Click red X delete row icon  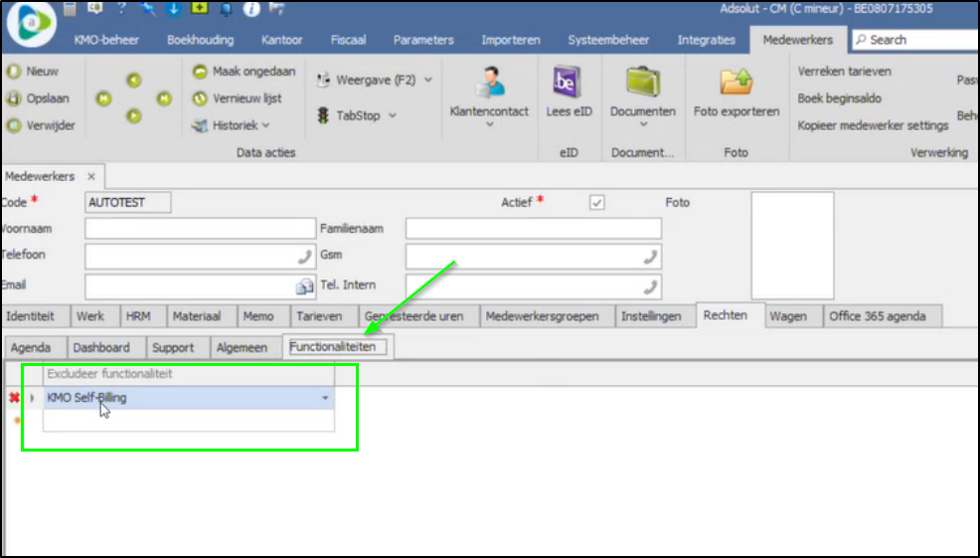click(14, 398)
